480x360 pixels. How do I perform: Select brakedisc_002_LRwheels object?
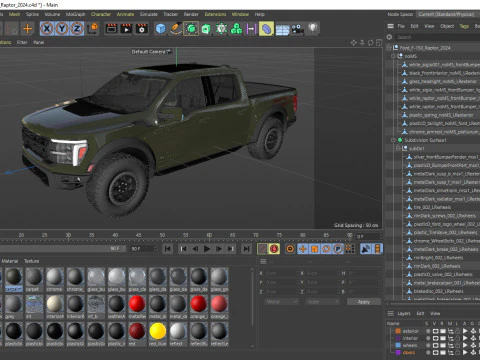438,291
